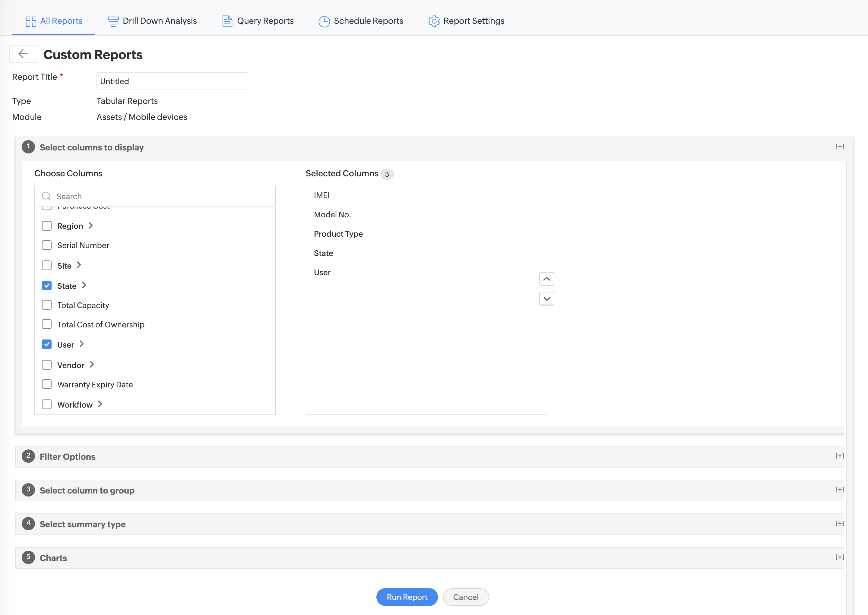Image resolution: width=868 pixels, height=615 pixels.
Task: Move selected column up with arrow
Action: coord(546,279)
